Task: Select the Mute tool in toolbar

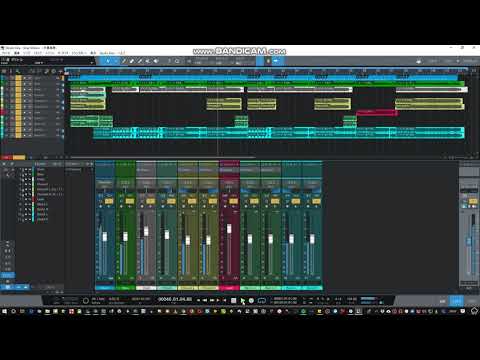Action: click(x=148, y=61)
